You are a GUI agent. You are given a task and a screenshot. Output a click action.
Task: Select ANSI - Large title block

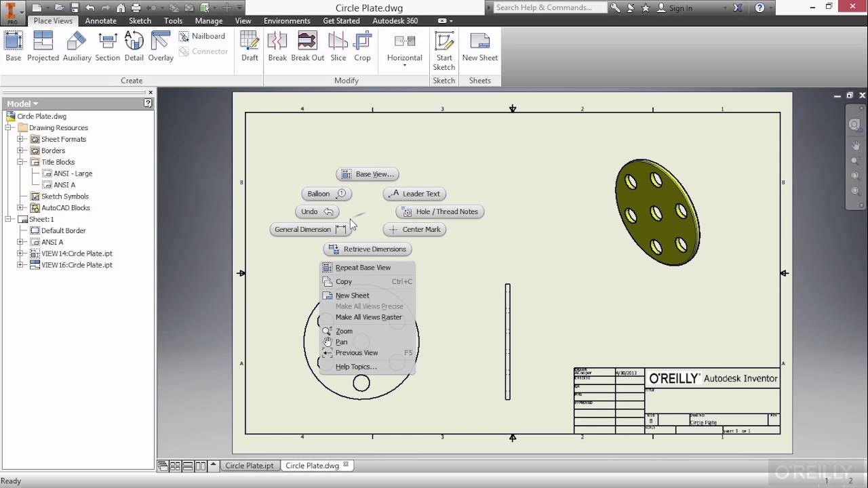73,174
